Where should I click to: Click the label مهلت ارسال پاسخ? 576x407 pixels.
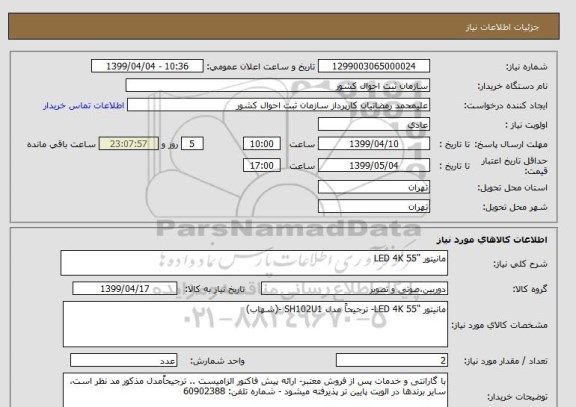pyautogui.click(x=511, y=144)
